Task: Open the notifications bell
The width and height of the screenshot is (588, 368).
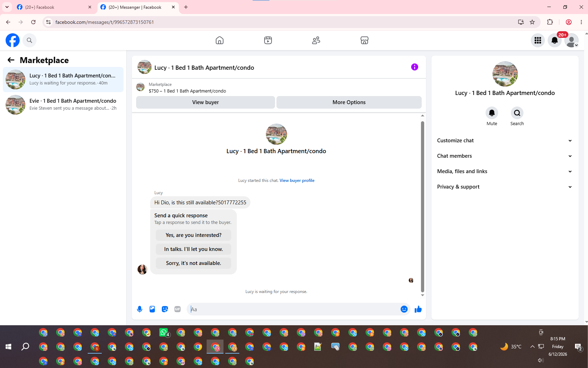Action: click(555, 40)
